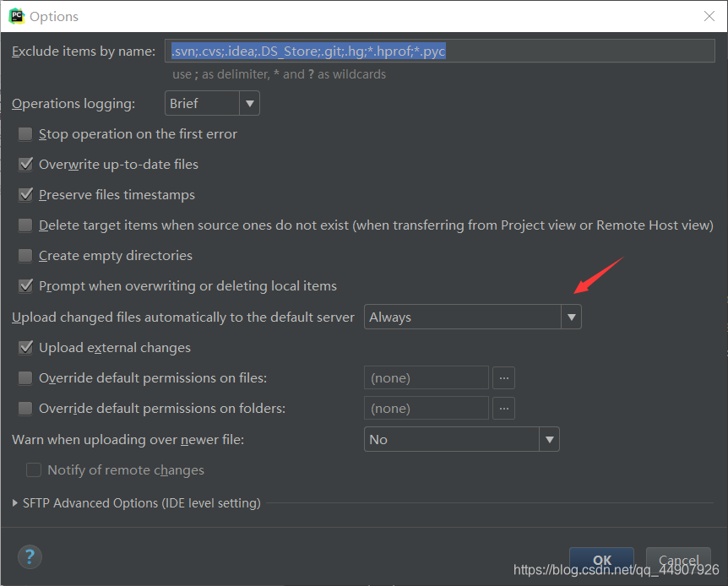Screen dimensions: 728x586
Task: Click the folder permissions (none) field
Action: click(x=426, y=408)
